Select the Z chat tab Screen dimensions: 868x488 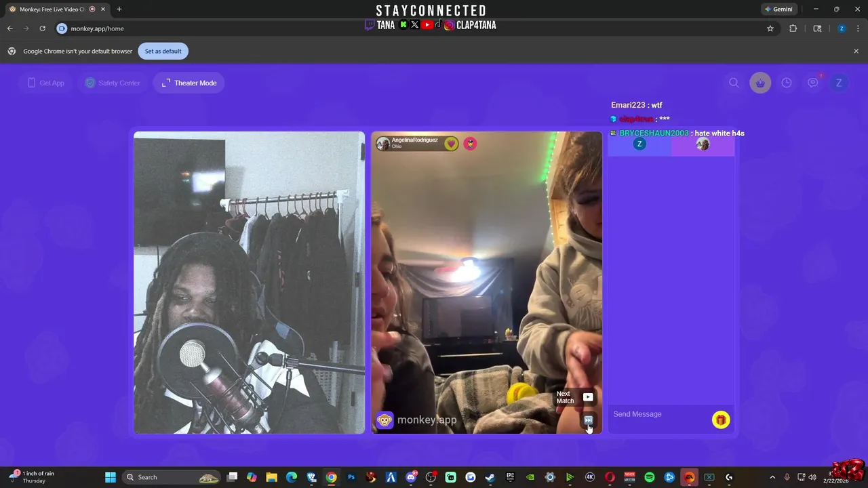click(x=639, y=144)
